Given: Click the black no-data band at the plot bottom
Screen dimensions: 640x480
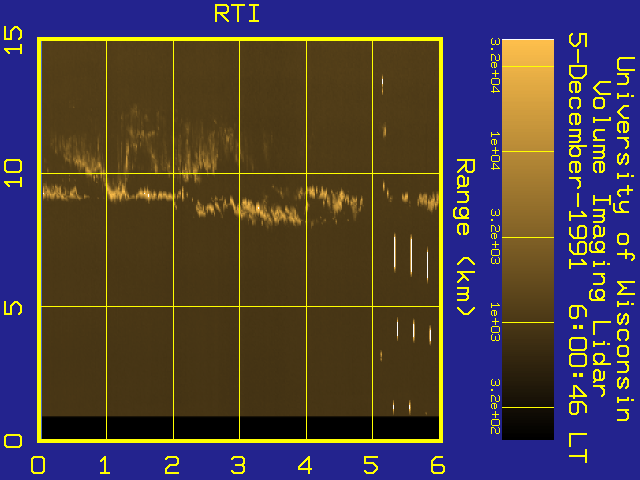Looking at the screenshot, I should coord(240,427).
